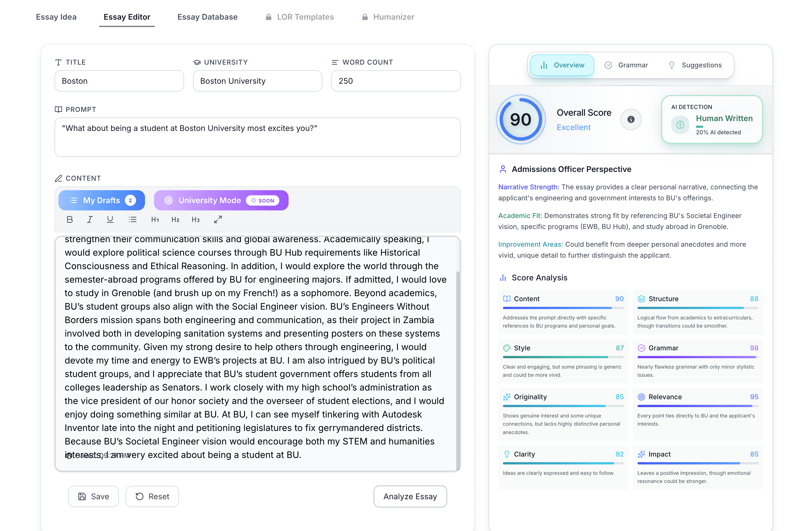Select the Overview tab
This screenshot has height=531, width=812.
562,65
